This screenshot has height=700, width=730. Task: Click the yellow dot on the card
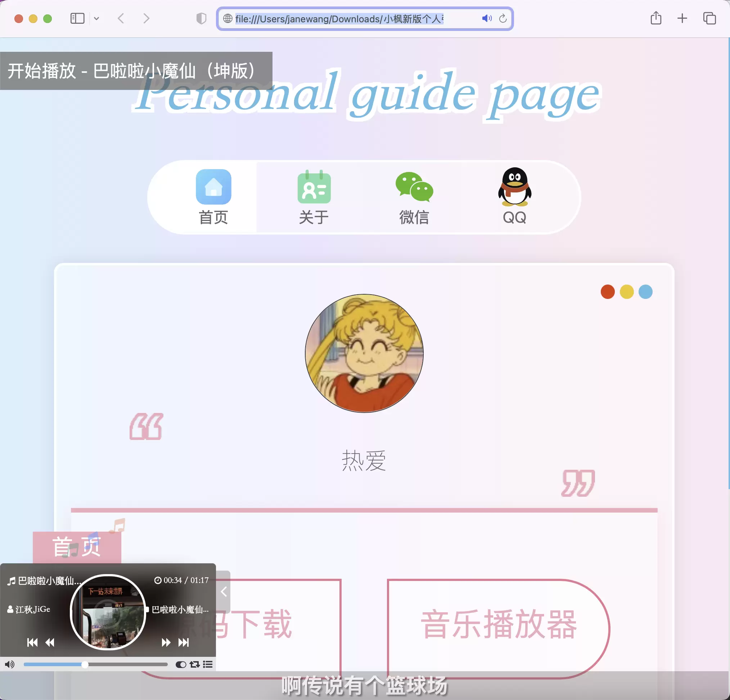(626, 292)
